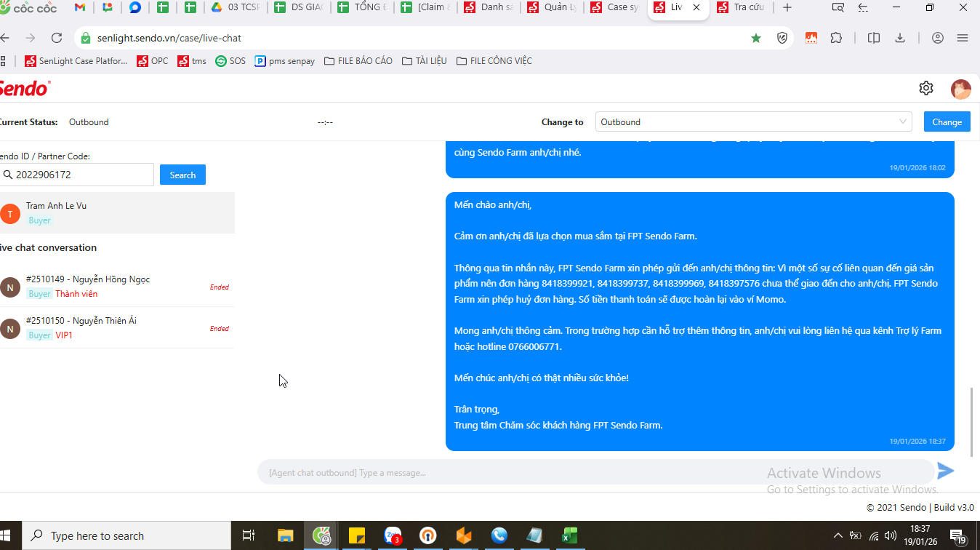The height and width of the screenshot is (550, 980).
Task: Open SenLight Case Platform bookmark
Action: [76, 61]
